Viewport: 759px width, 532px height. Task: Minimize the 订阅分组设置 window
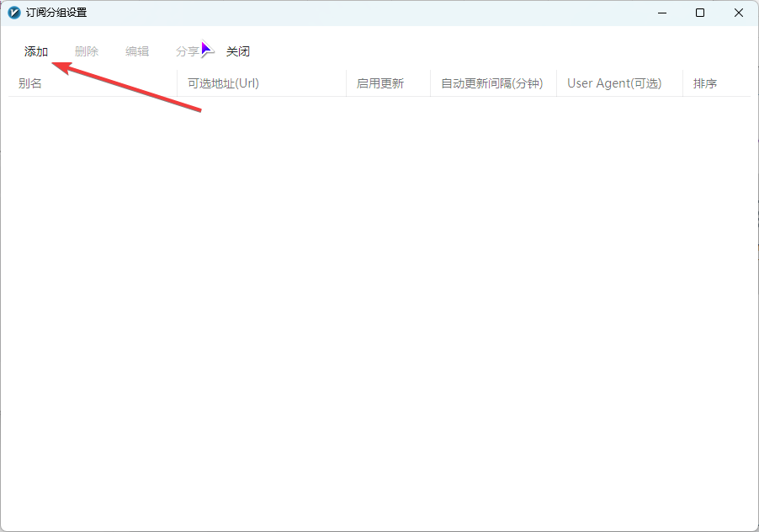coord(661,13)
